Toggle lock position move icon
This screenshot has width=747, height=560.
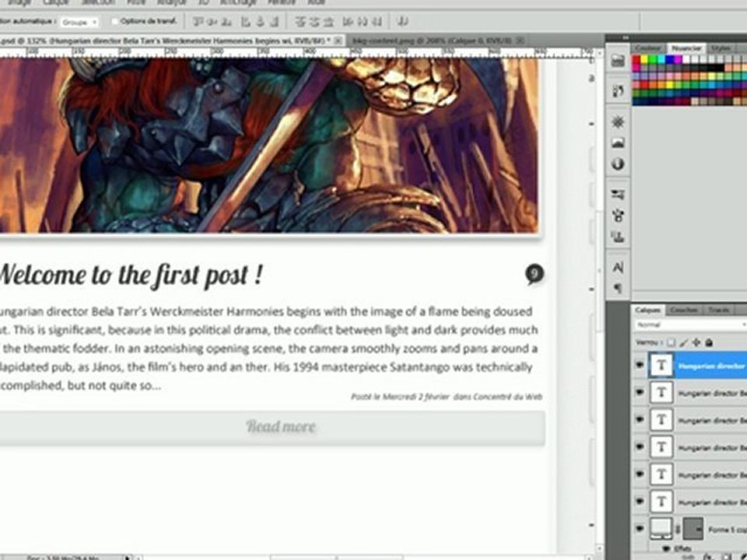coord(696,342)
